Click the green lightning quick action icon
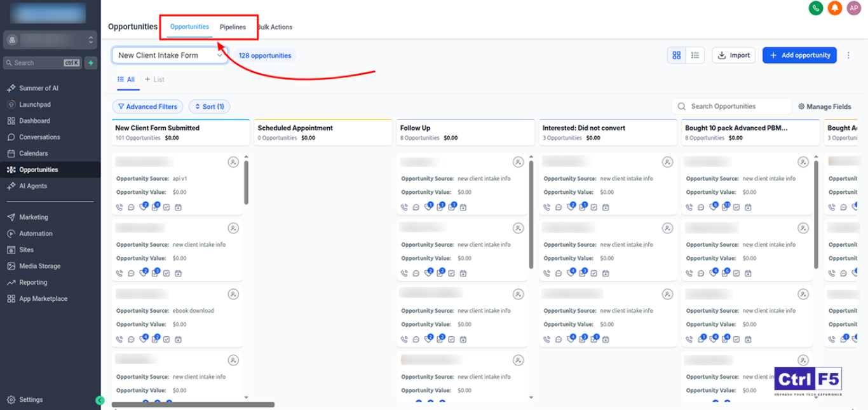Screen dimensions: 868x410 click(92, 63)
